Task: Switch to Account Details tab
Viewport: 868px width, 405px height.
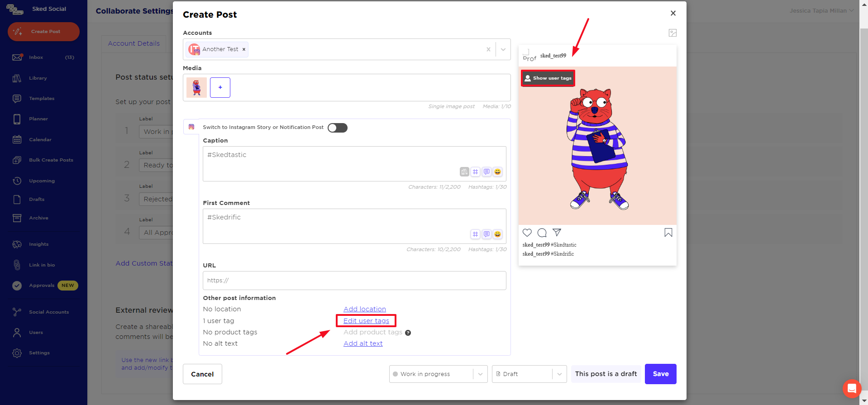Action: point(134,43)
